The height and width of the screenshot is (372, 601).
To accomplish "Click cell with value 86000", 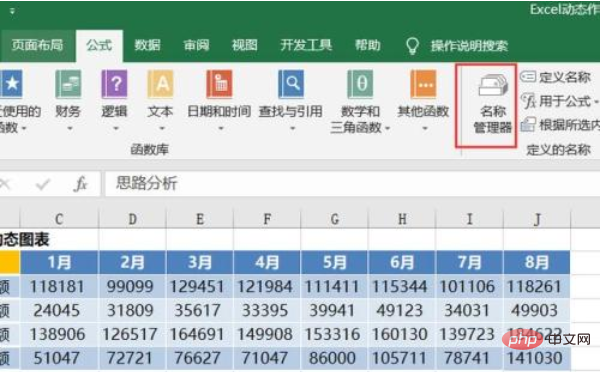I will pyautogui.click(x=335, y=358).
